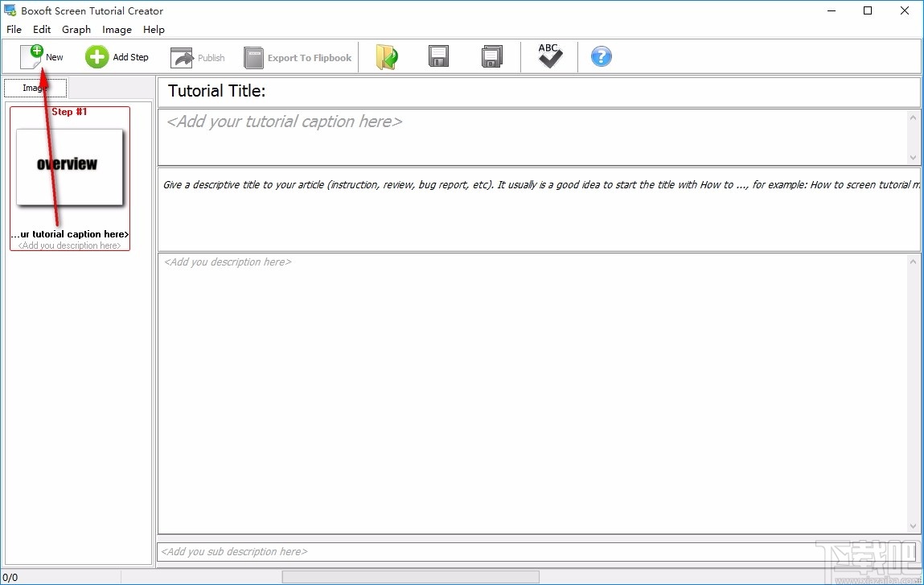Run the ABC spell check icon
Viewport: 924px width, 585px height.
(x=549, y=56)
